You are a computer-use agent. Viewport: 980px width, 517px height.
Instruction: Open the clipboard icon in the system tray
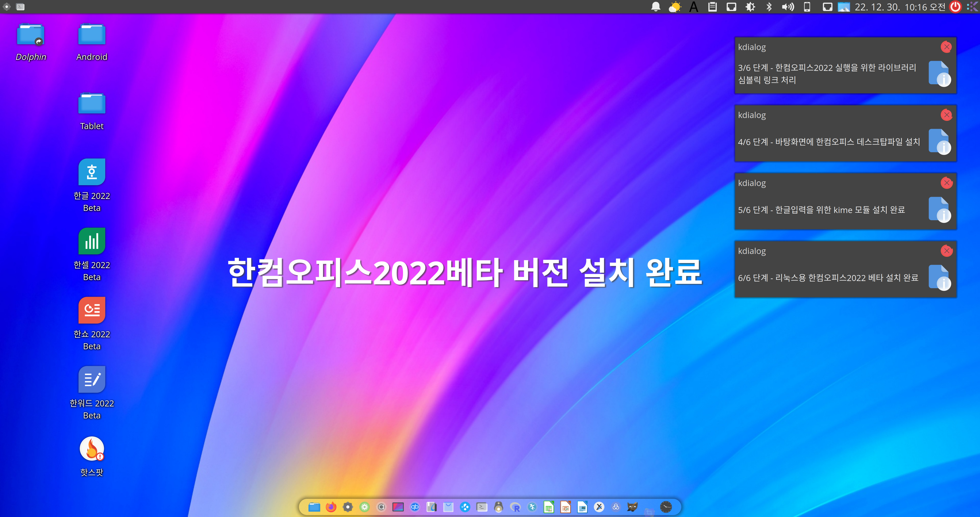(712, 7)
